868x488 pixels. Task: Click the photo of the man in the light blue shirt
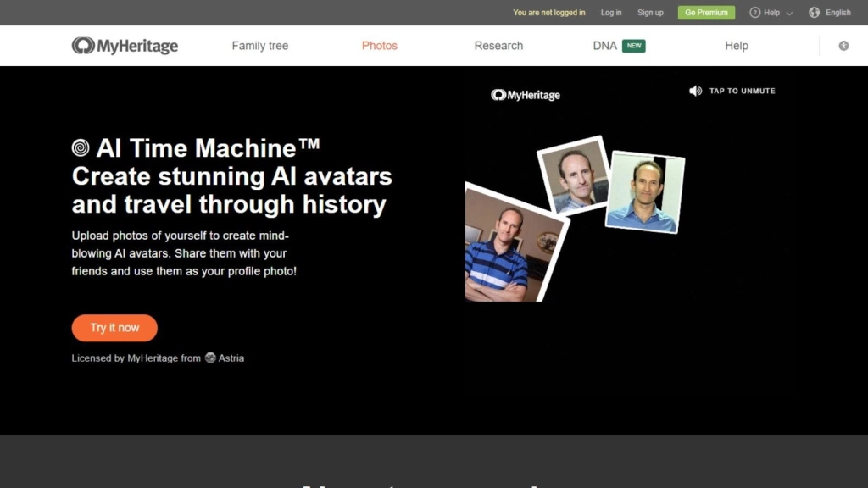click(x=645, y=192)
